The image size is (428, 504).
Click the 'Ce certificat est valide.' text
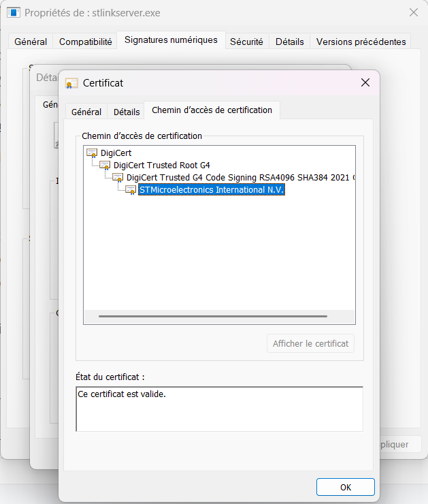[122, 394]
